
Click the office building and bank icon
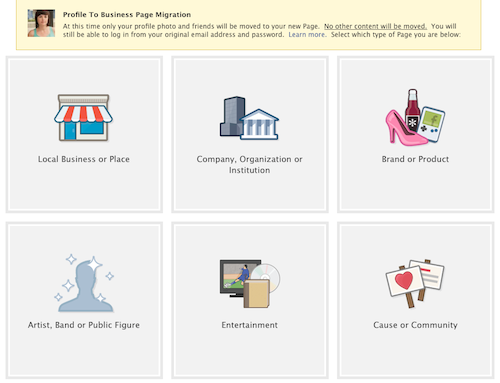click(x=249, y=118)
